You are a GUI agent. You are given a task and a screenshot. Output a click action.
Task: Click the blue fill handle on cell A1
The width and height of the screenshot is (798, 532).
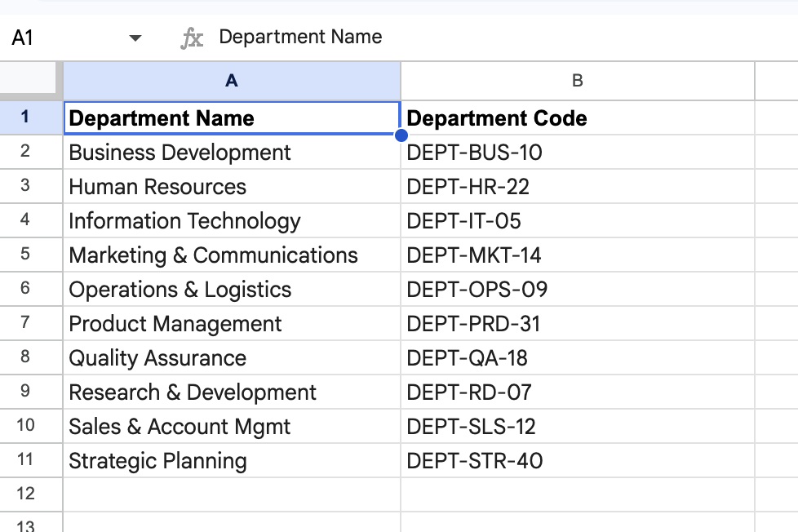coord(400,135)
